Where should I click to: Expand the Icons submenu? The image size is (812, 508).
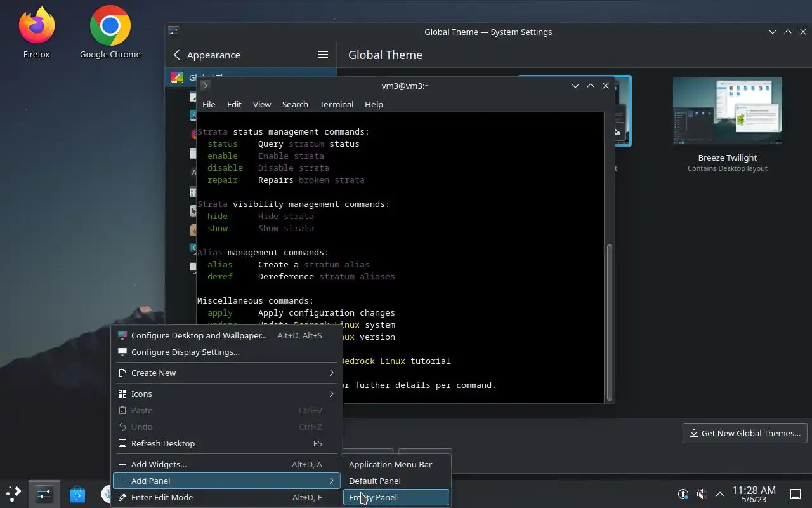point(226,394)
